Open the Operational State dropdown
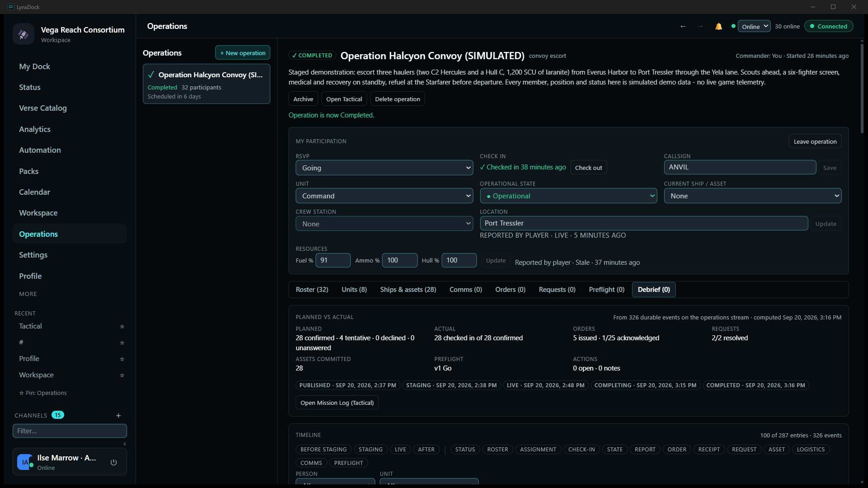 tap(568, 196)
